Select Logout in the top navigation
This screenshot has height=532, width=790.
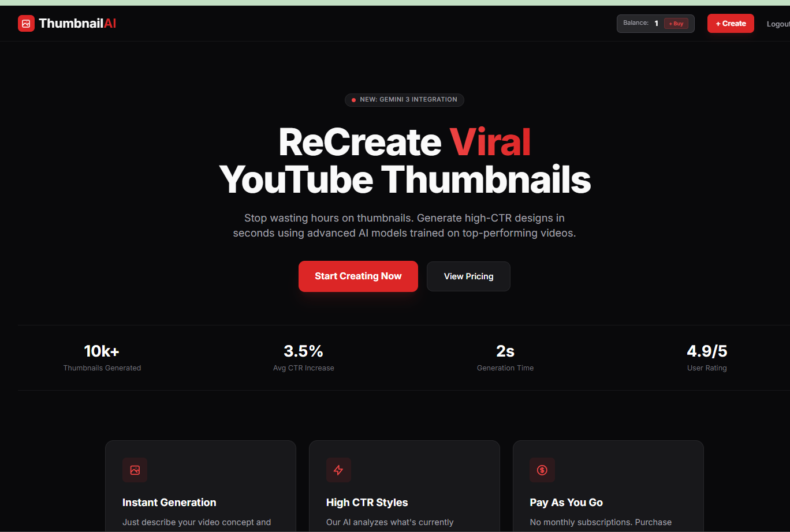point(778,23)
